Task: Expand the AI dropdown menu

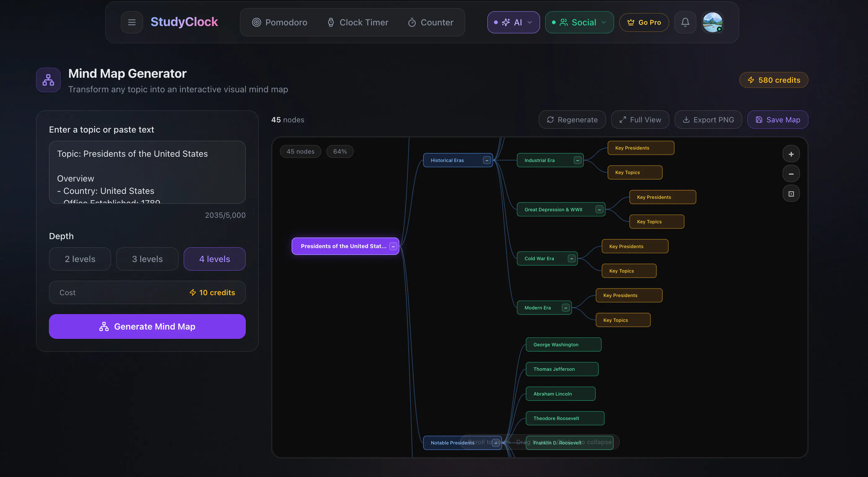Action: point(513,22)
